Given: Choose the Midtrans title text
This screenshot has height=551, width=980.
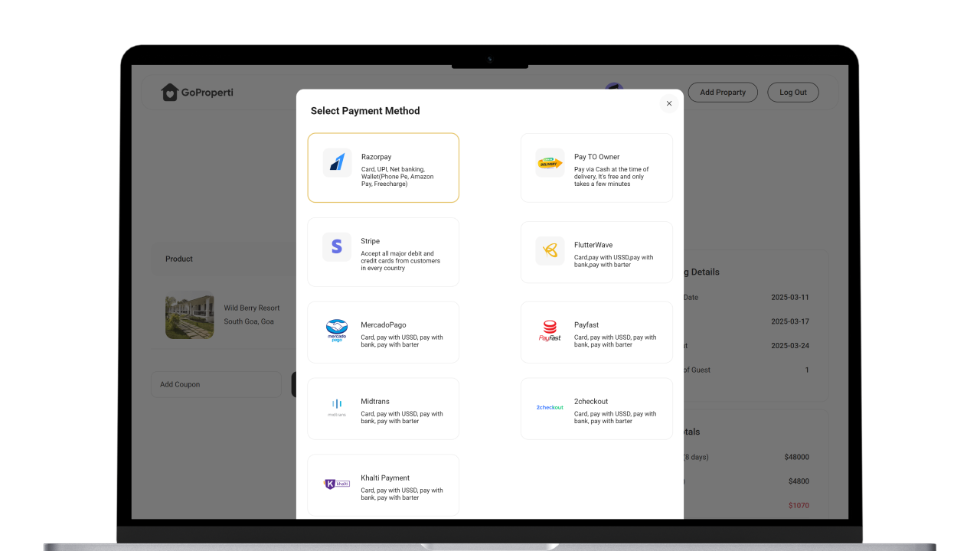Looking at the screenshot, I should (x=375, y=402).
